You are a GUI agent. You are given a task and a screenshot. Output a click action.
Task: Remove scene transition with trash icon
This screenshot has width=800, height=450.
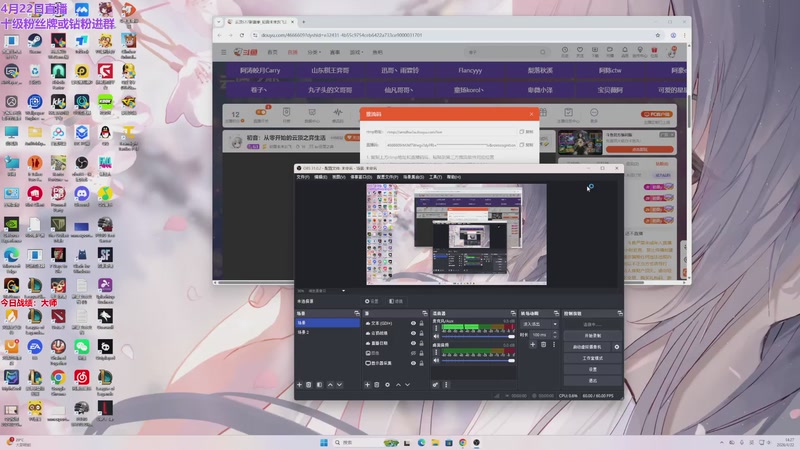pos(543,345)
